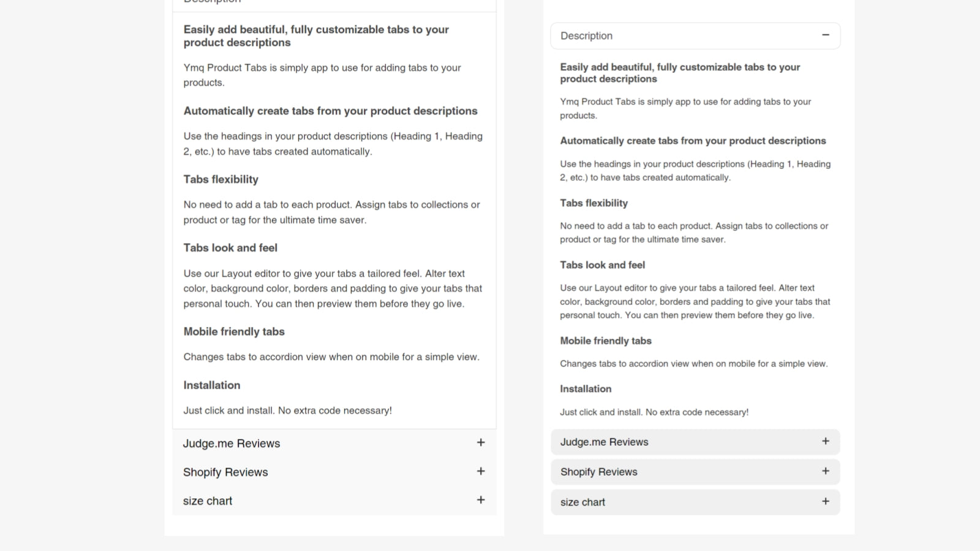Open rounded Shopify Reviews accordion label
Screen dimensions: 980x551
coord(598,472)
